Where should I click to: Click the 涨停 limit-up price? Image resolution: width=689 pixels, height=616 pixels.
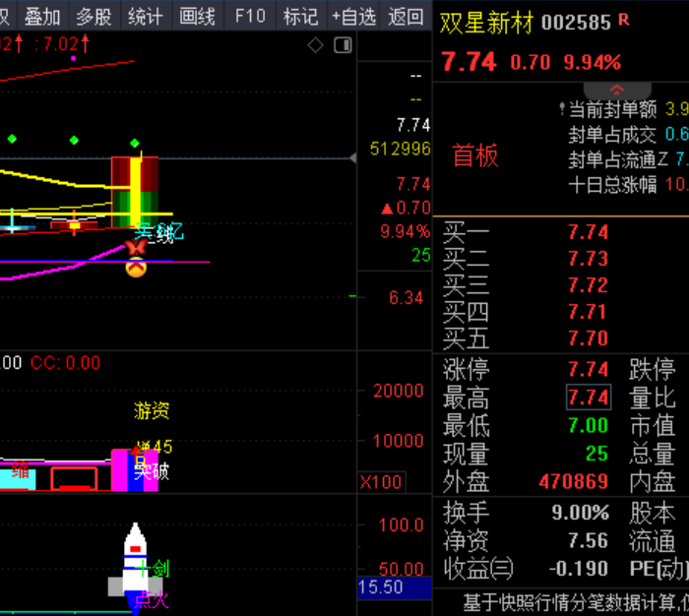tap(588, 369)
